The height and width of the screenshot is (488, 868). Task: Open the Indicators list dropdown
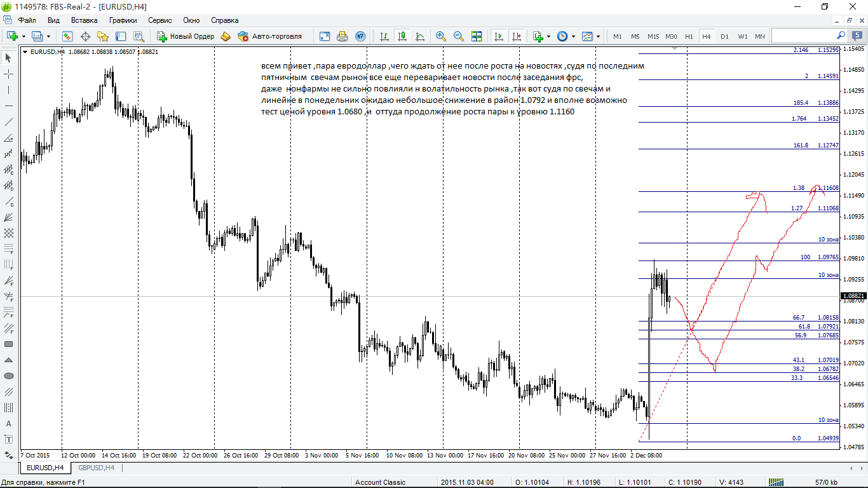[x=541, y=36]
